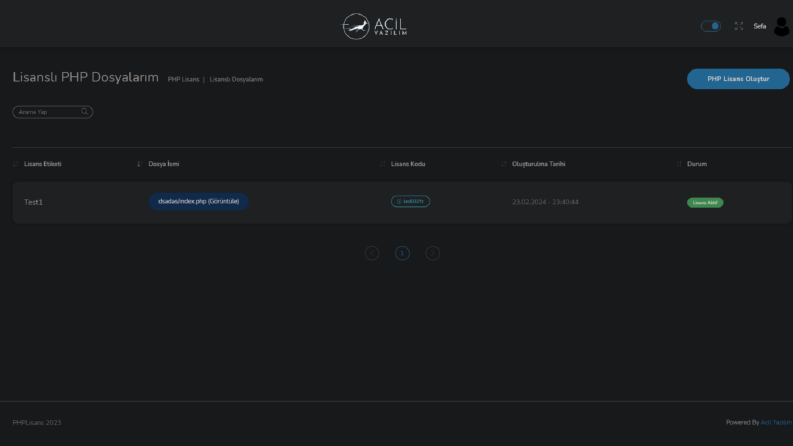Click the search magnifier icon
Viewport: 793px width, 446px height.
click(84, 112)
